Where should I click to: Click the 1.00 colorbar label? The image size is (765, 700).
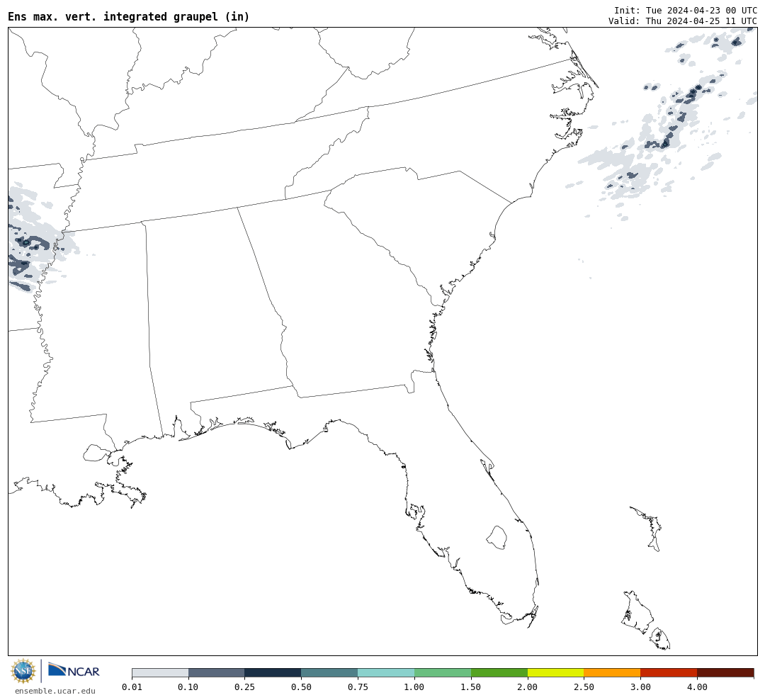click(414, 687)
